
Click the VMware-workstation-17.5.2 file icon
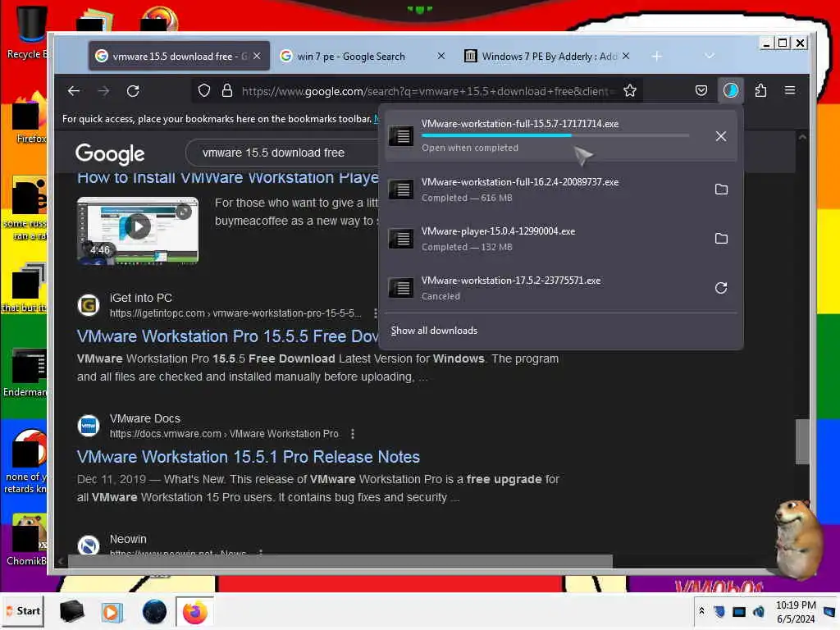pyautogui.click(x=400, y=288)
